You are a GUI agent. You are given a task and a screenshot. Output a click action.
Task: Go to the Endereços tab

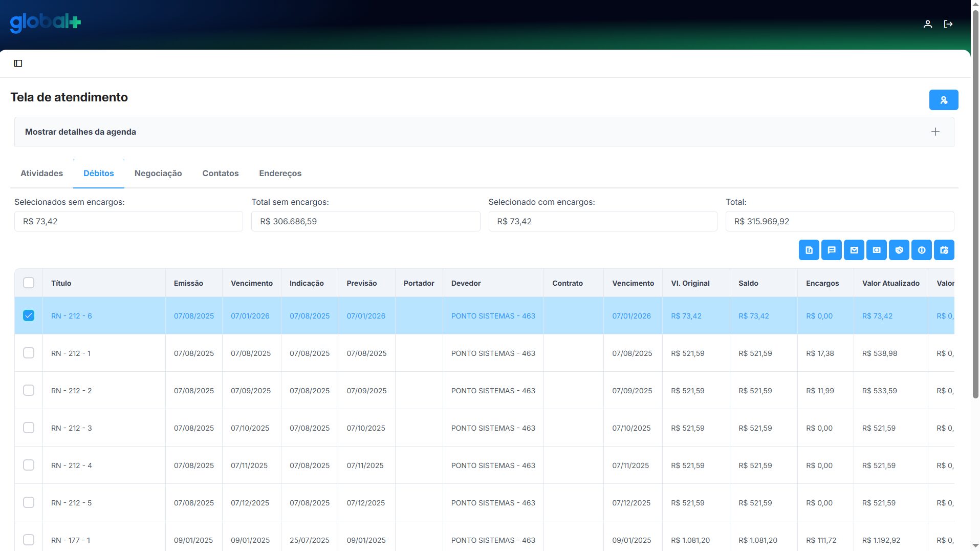280,173
